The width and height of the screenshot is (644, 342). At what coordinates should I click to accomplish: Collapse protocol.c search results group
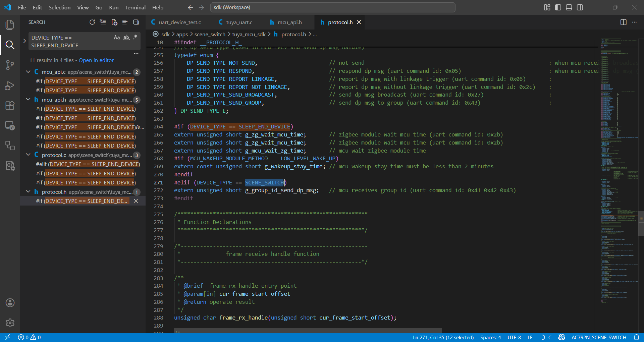[29, 155]
